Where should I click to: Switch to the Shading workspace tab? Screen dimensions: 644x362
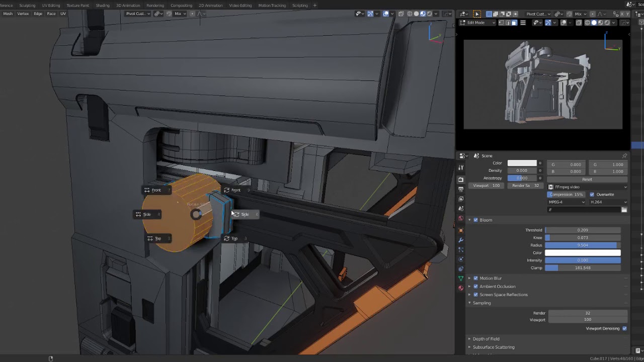[x=103, y=6]
